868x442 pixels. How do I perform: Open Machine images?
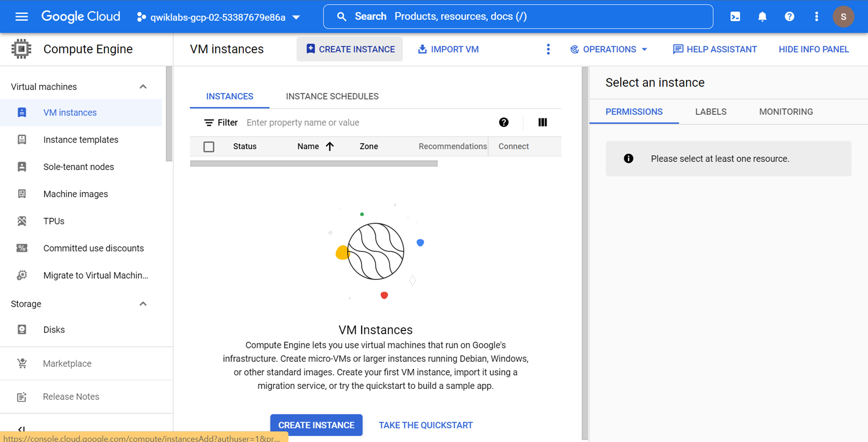tap(76, 194)
